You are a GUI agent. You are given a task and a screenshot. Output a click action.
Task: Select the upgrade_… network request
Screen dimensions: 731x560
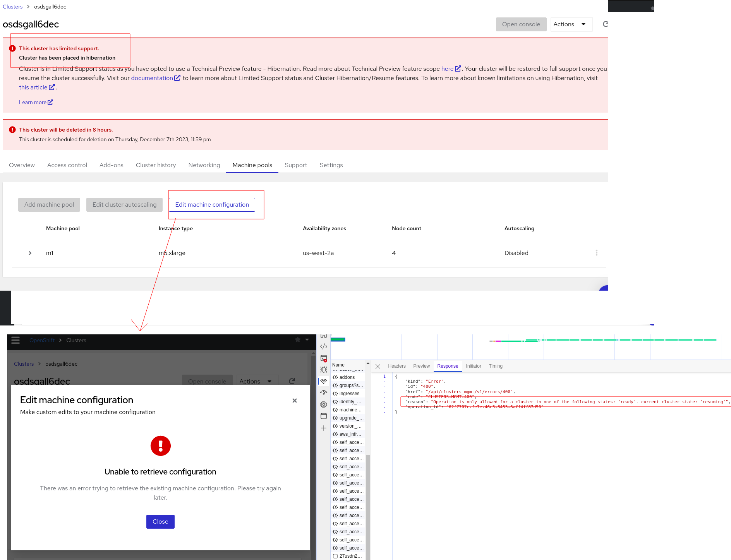click(x=347, y=418)
